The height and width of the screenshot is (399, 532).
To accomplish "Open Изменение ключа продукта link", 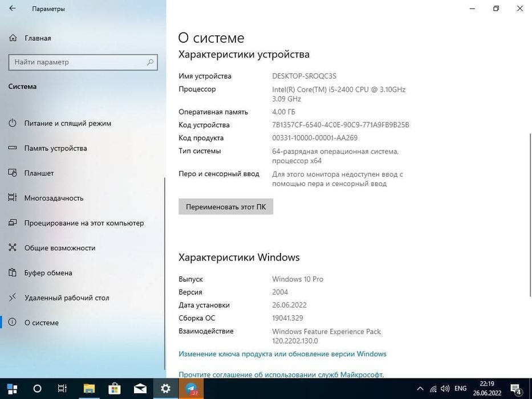I will point(282,354).
